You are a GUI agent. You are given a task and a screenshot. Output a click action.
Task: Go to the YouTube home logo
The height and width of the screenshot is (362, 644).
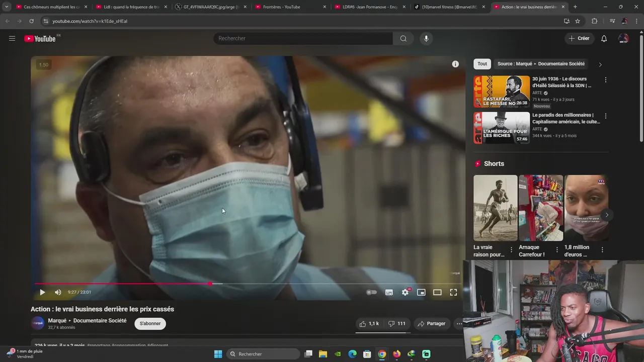(x=40, y=39)
